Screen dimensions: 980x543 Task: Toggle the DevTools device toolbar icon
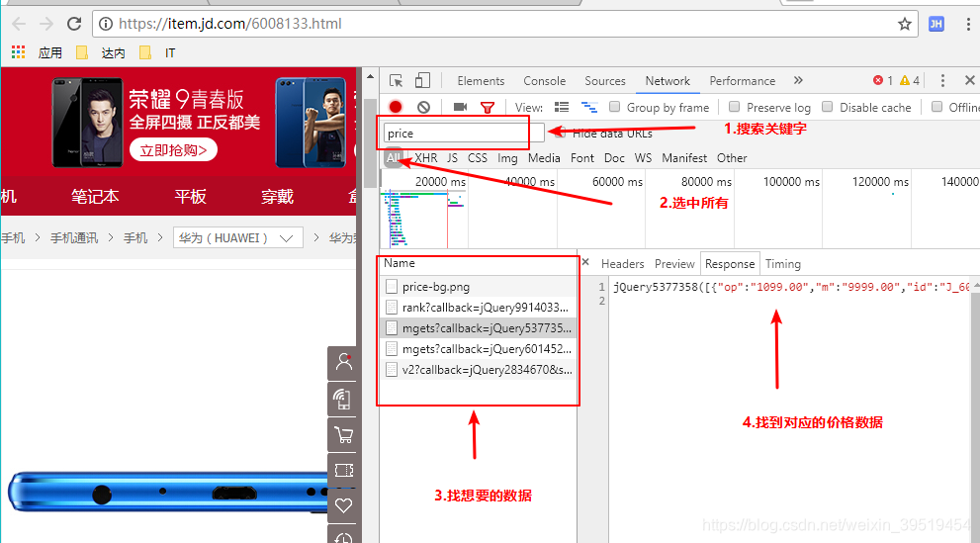(423, 80)
